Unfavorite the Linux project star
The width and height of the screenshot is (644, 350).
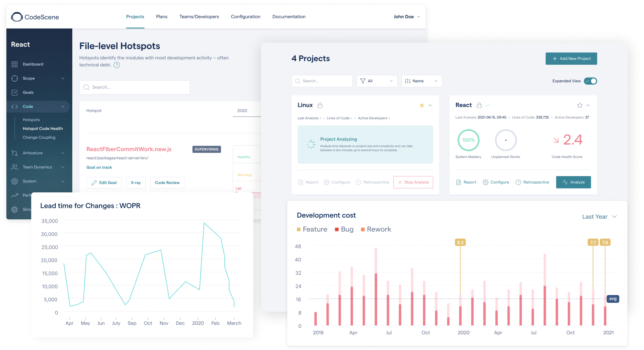point(422,105)
